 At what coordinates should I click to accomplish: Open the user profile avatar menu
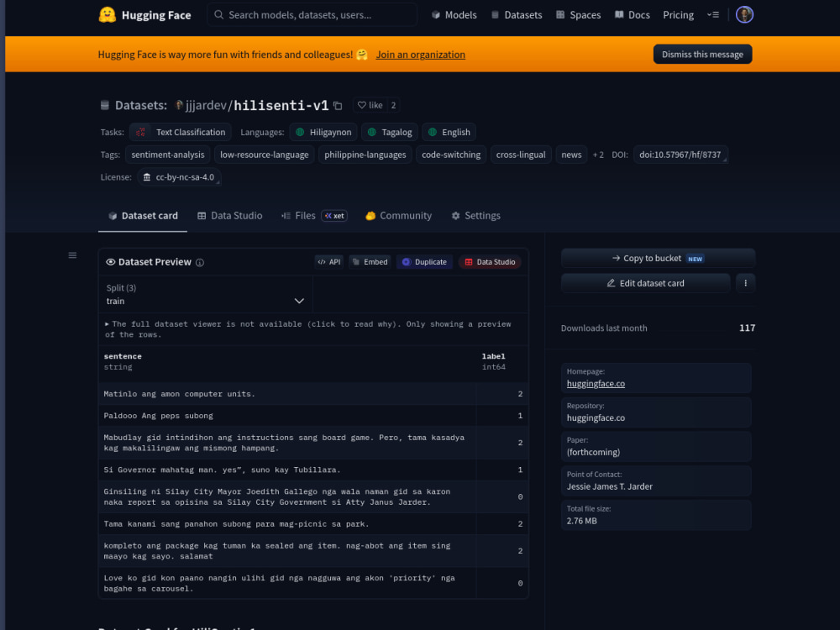pos(744,14)
